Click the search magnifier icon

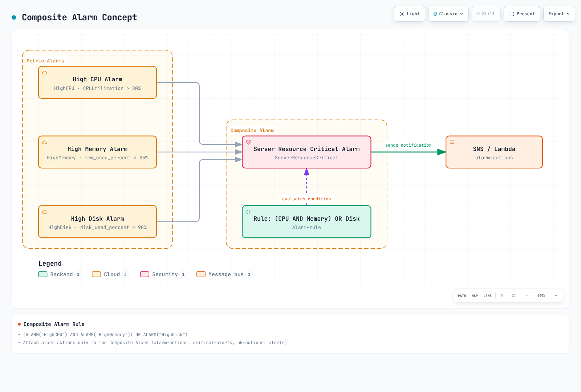point(502,296)
